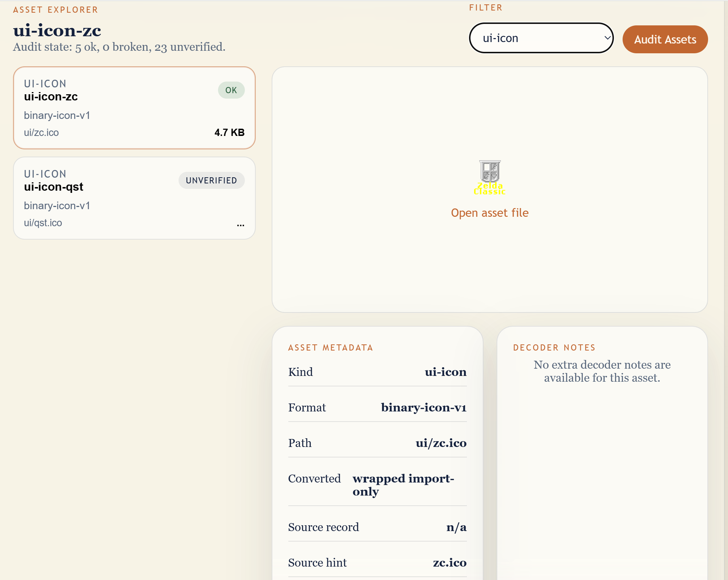Click the Decoder Notes heading
728x580 pixels.
coord(554,348)
